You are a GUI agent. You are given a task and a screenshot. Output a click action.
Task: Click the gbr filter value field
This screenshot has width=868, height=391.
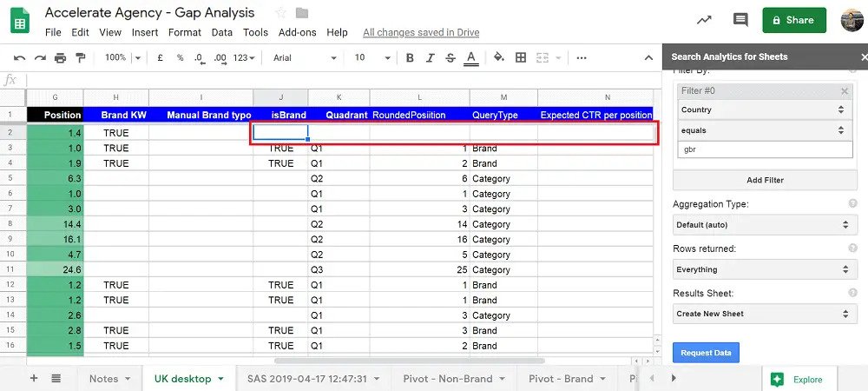click(765, 149)
